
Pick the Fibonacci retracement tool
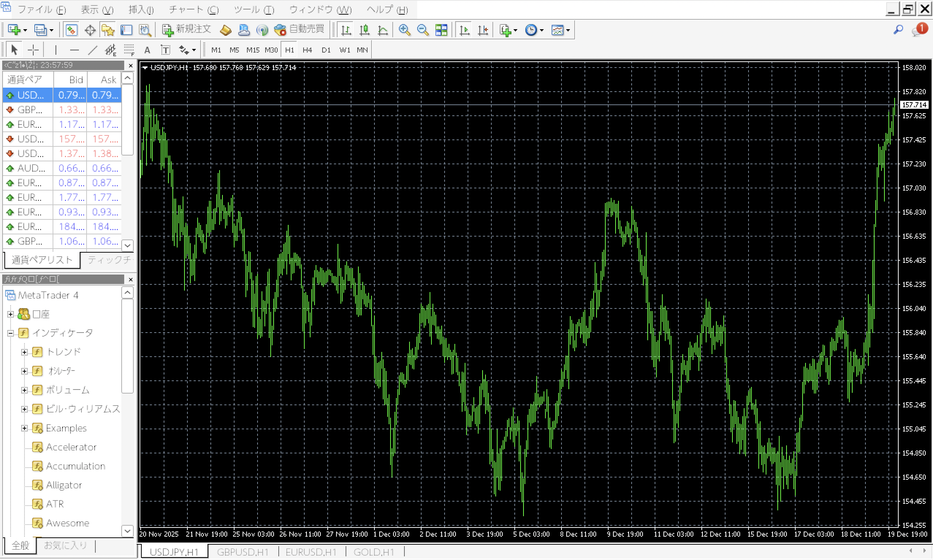(129, 50)
